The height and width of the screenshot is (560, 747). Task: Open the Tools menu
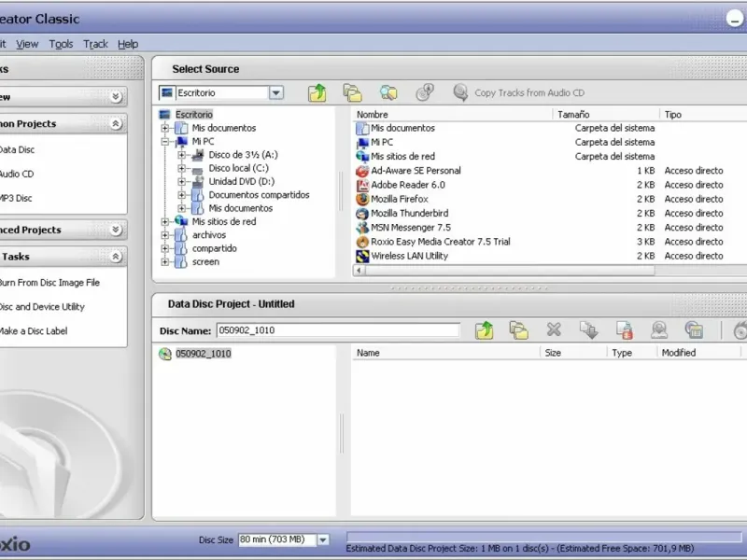61,44
